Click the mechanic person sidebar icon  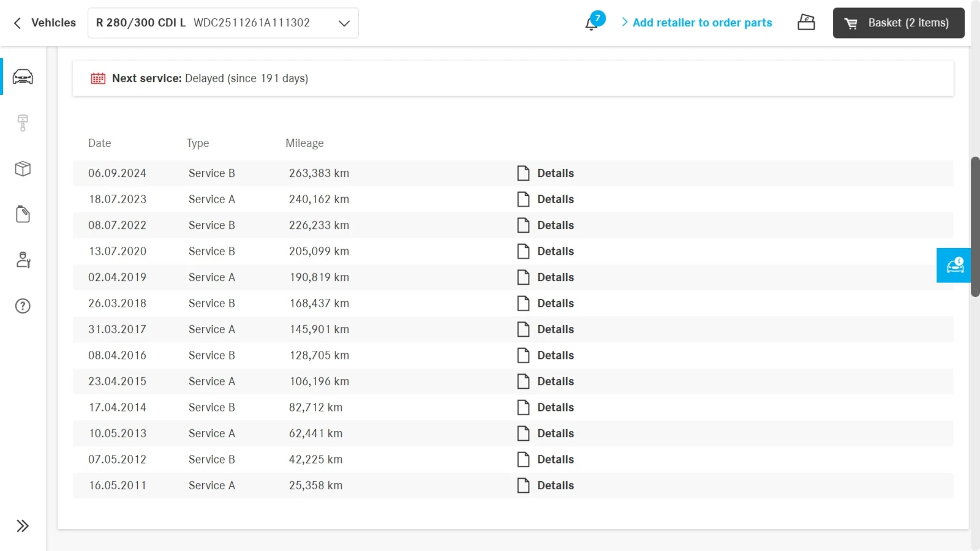[23, 260]
